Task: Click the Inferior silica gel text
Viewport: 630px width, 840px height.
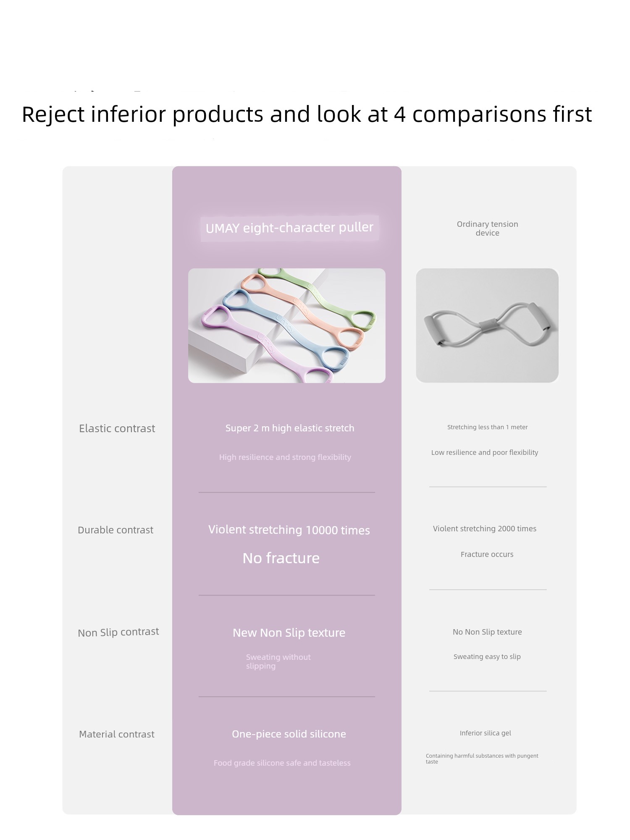Action: 485,733
